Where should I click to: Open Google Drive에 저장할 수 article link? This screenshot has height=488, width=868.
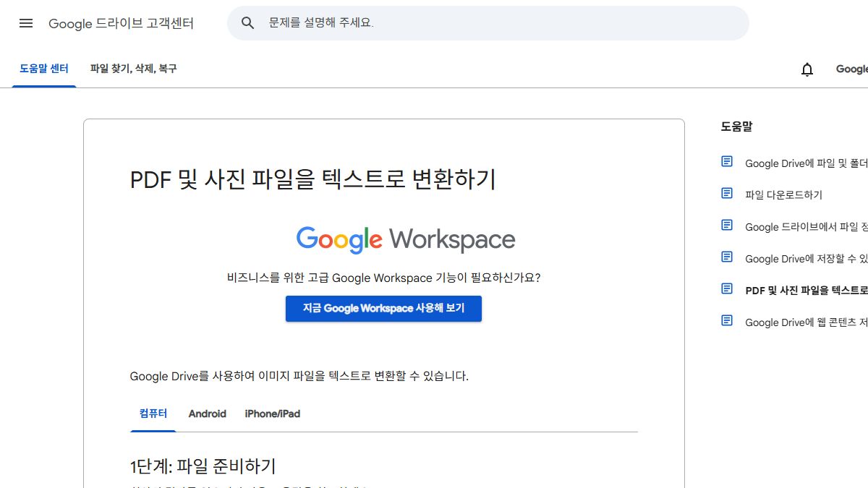807,259
